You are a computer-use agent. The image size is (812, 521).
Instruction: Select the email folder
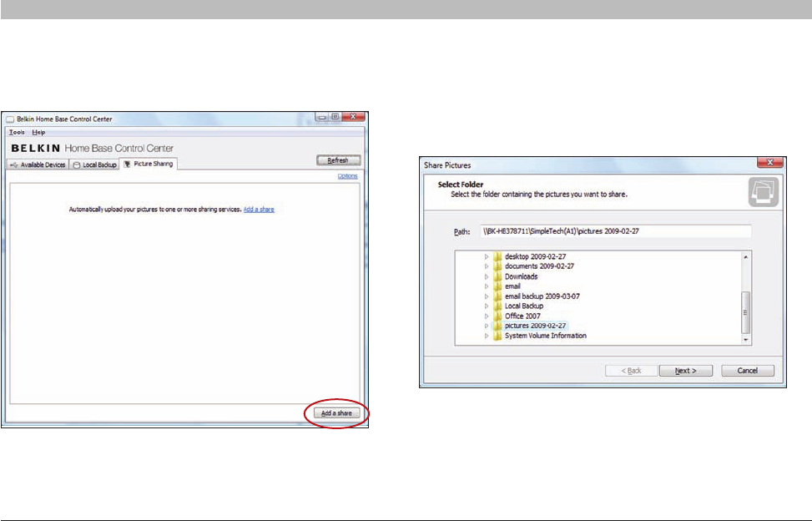pyautogui.click(x=512, y=286)
